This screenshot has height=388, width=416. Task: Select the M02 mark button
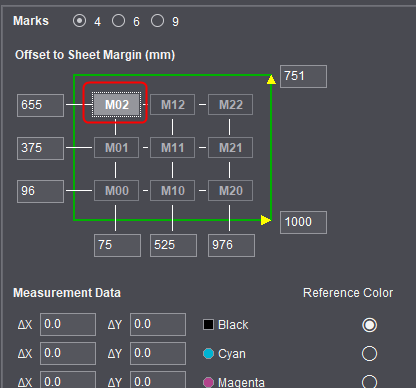coord(116,105)
